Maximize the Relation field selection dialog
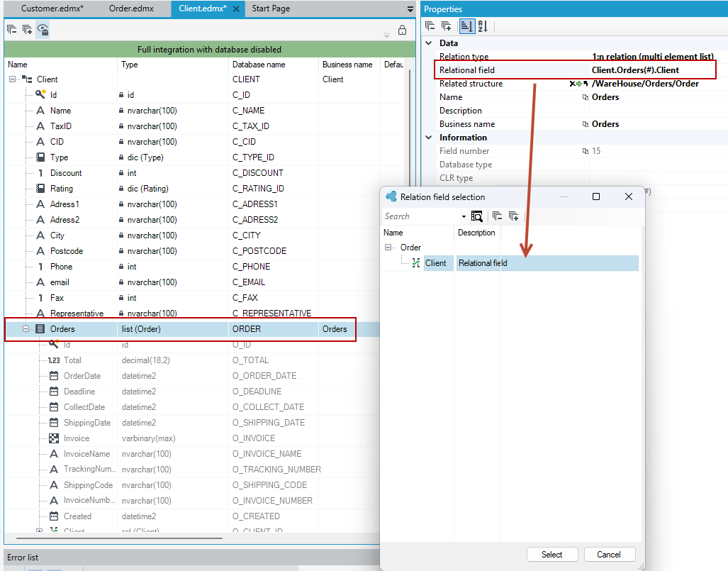 tap(596, 196)
